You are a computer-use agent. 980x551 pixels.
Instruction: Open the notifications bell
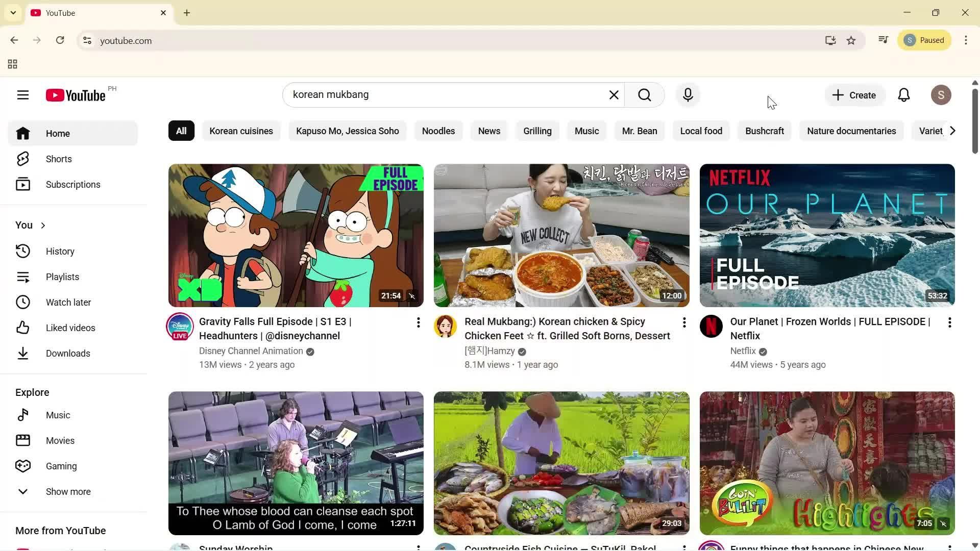click(903, 95)
